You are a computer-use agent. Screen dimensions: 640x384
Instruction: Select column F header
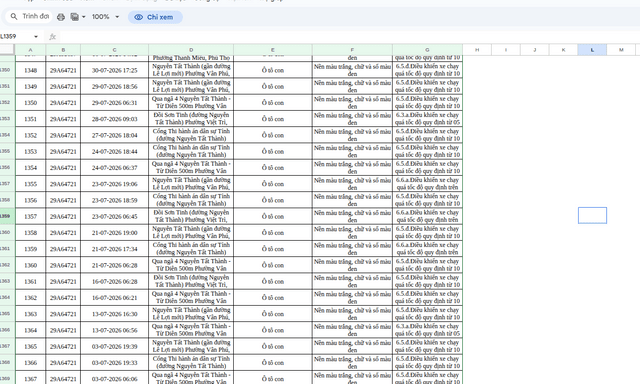tap(352, 50)
